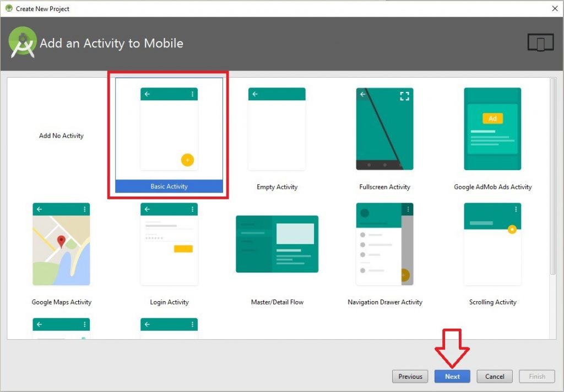This screenshot has height=392, width=564.
Task: Dismiss the dialog with the Cancel button
Action: click(494, 376)
